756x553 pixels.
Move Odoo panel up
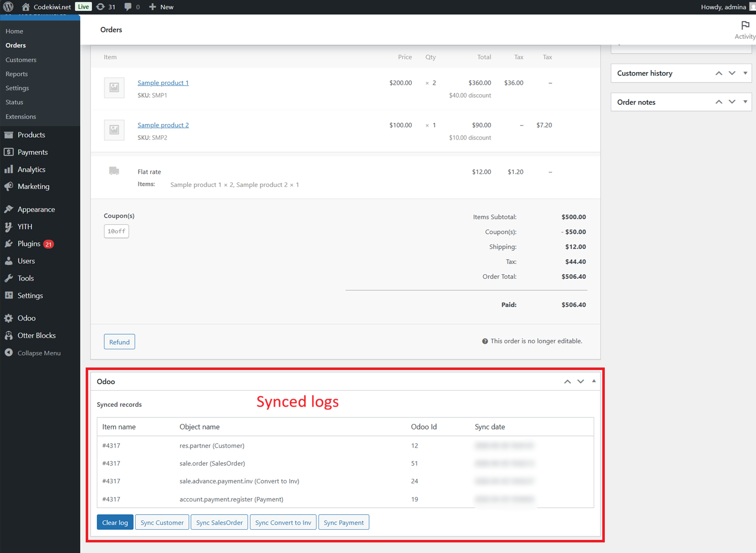568,382
